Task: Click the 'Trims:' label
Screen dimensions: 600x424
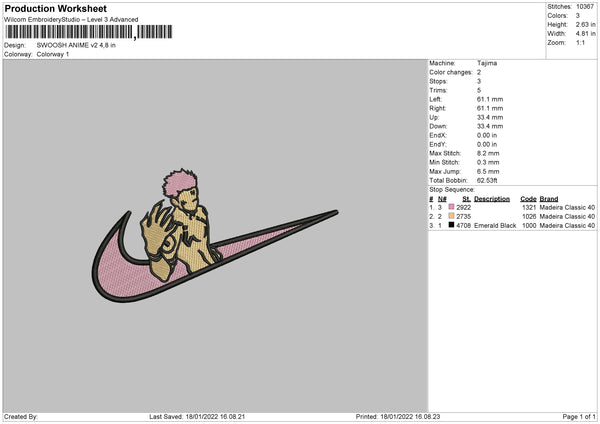Action: tap(438, 90)
